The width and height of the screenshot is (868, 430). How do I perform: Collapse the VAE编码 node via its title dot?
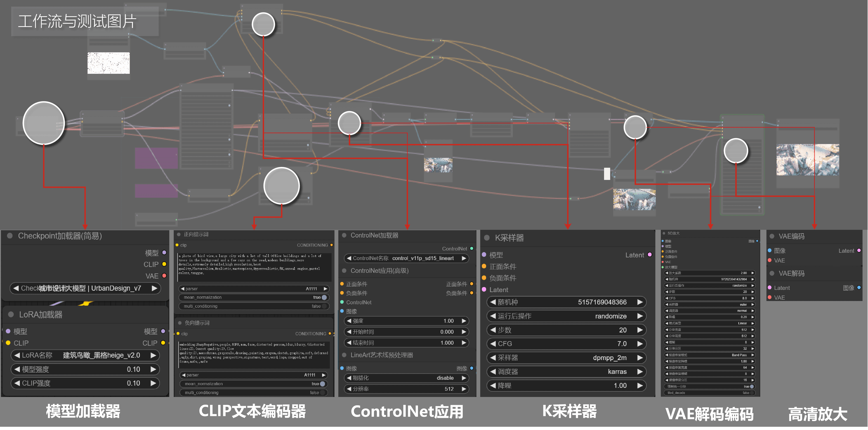[x=772, y=236]
